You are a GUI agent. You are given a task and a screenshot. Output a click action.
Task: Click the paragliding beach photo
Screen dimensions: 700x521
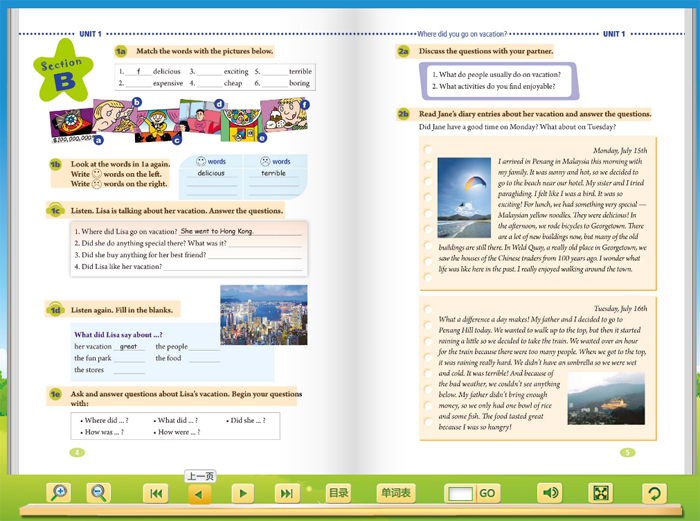pos(464,198)
